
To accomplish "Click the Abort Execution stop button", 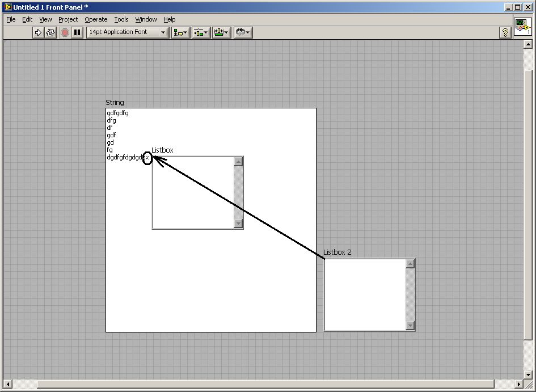I will (x=65, y=32).
